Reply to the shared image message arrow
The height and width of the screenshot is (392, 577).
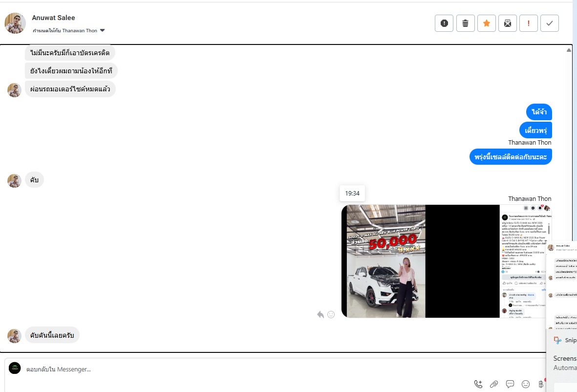click(x=321, y=314)
